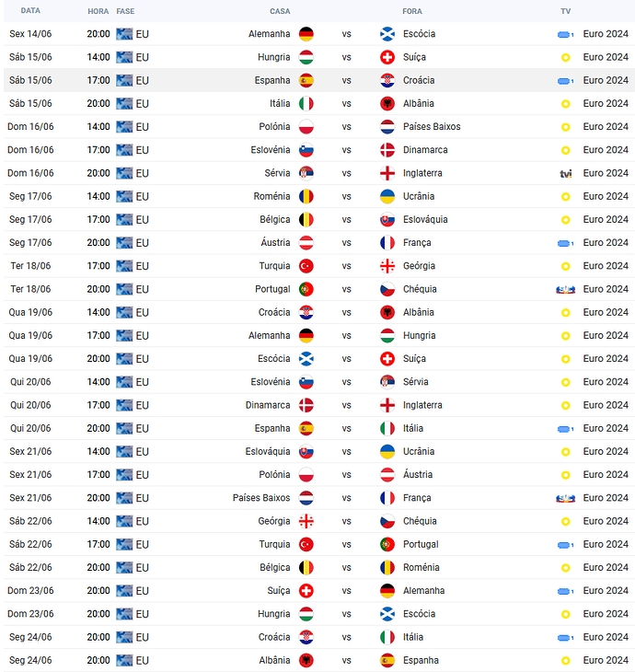Screen dimensions: 635x672
Task: Click the yellow channel icon on Hungria vs Suíça row (14:00)
Action: (566, 57)
